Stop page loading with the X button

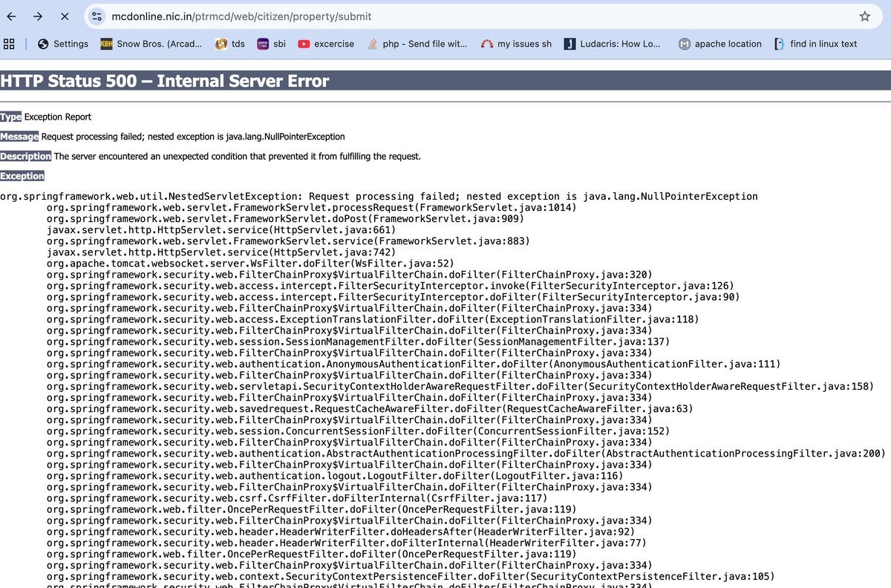64,16
